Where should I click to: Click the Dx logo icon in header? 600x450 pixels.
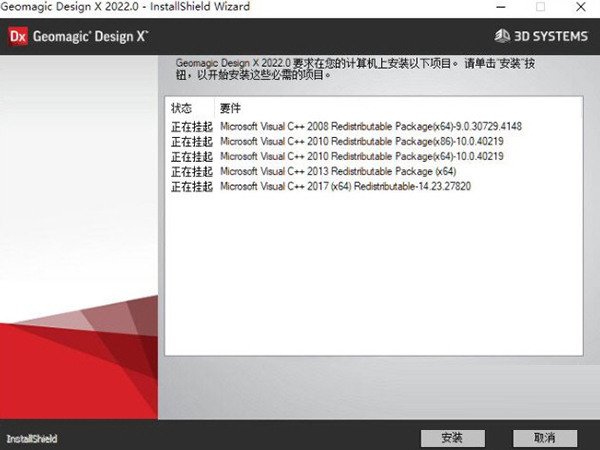[17, 37]
